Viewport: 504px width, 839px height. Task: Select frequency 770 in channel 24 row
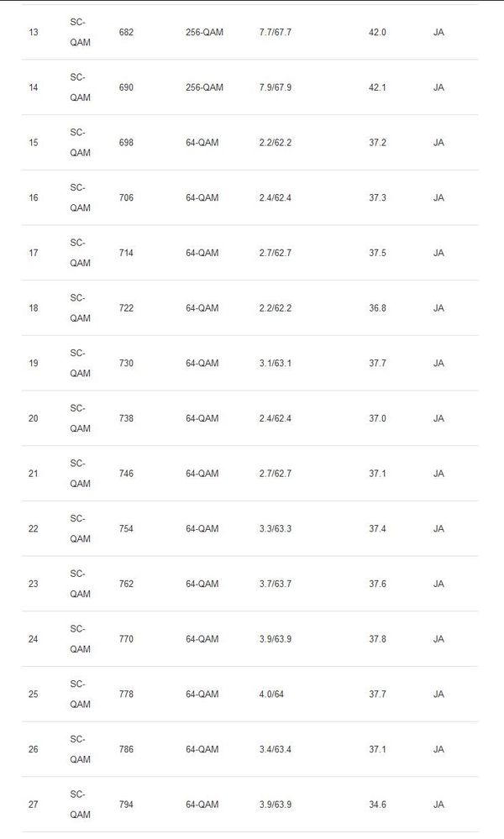point(126,638)
